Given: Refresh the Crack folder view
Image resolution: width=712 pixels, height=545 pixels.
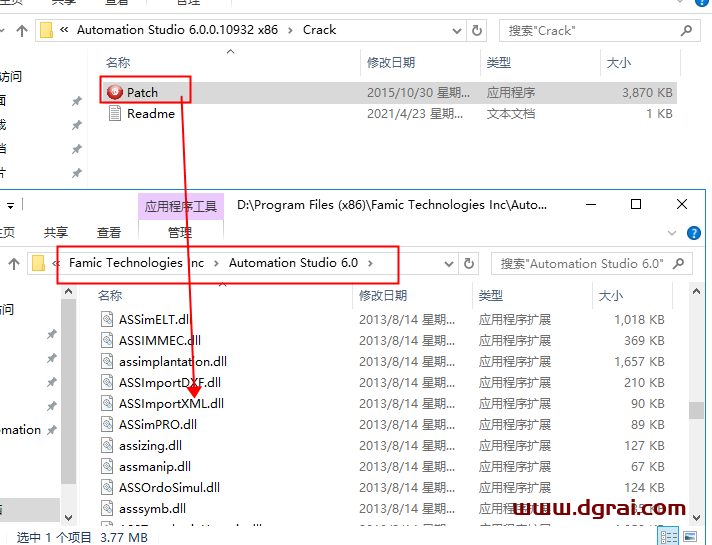Looking at the screenshot, I should 477,30.
